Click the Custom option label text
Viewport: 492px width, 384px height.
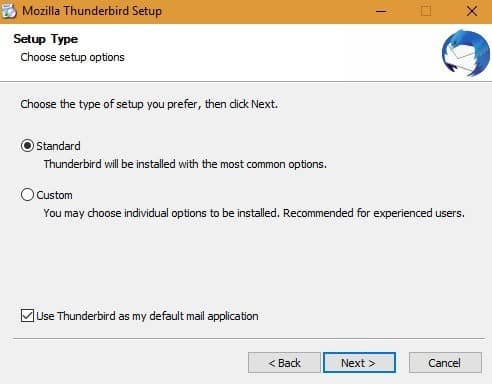54,195
